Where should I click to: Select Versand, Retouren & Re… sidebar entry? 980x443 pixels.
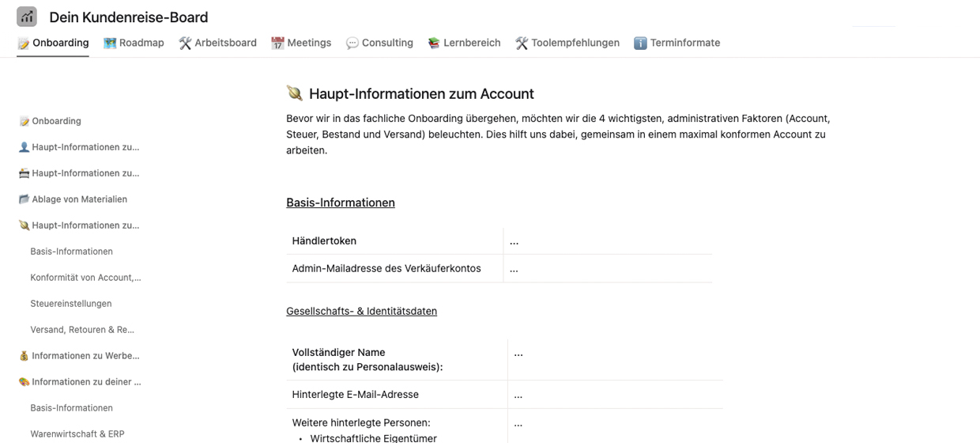82,330
